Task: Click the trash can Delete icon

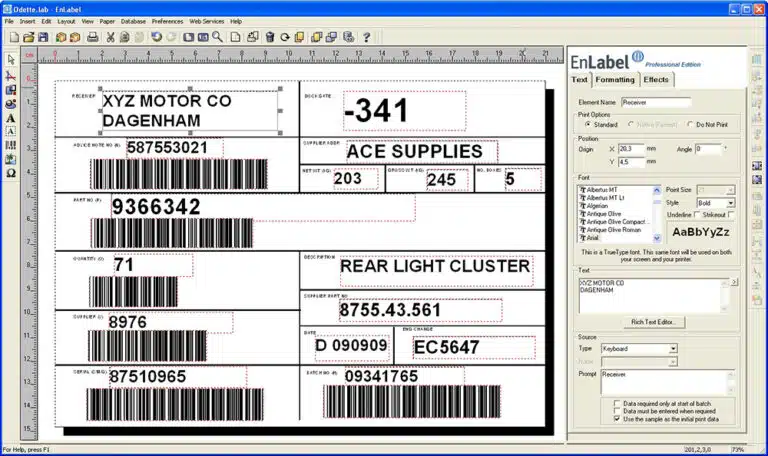Action: (270, 37)
